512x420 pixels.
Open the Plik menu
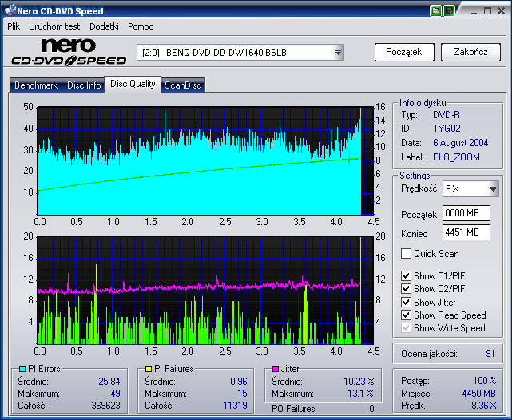[14, 26]
